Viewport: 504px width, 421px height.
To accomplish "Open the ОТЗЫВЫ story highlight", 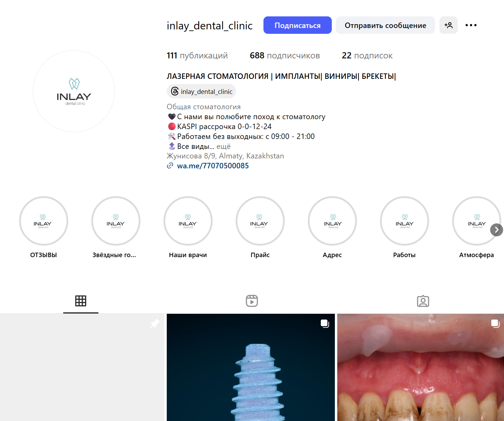I will pyautogui.click(x=43, y=221).
